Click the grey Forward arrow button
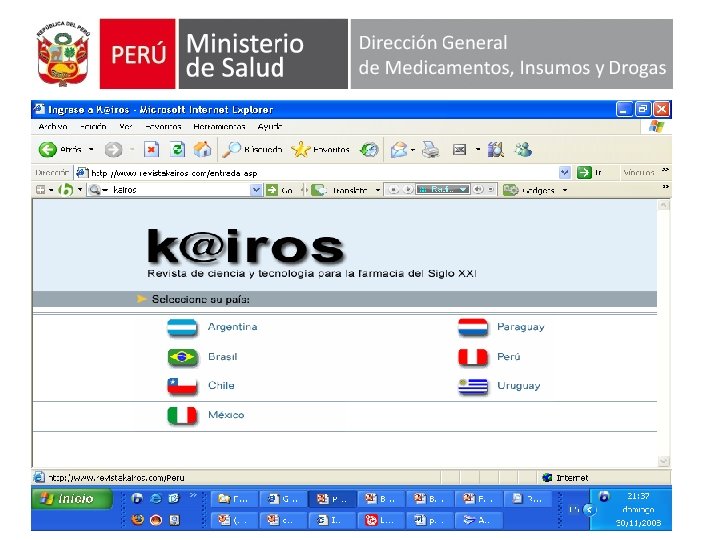This screenshot has width=720, height=540. [113, 150]
